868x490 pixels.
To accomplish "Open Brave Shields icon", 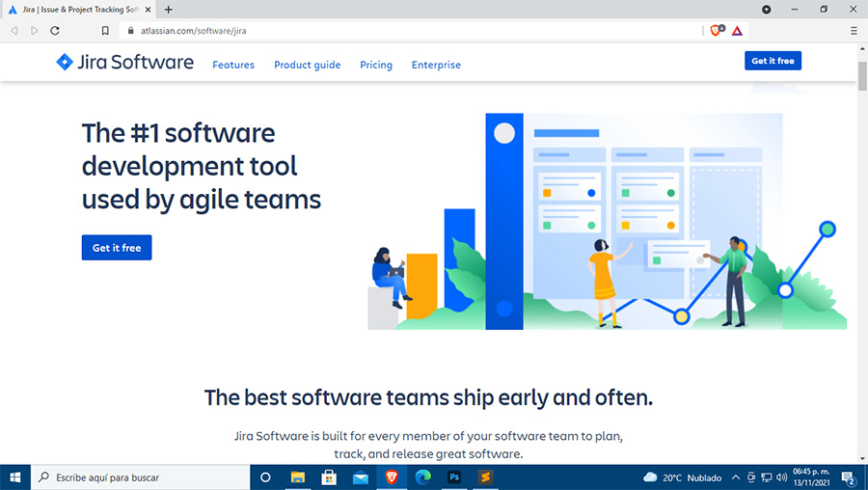I will click(717, 31).
